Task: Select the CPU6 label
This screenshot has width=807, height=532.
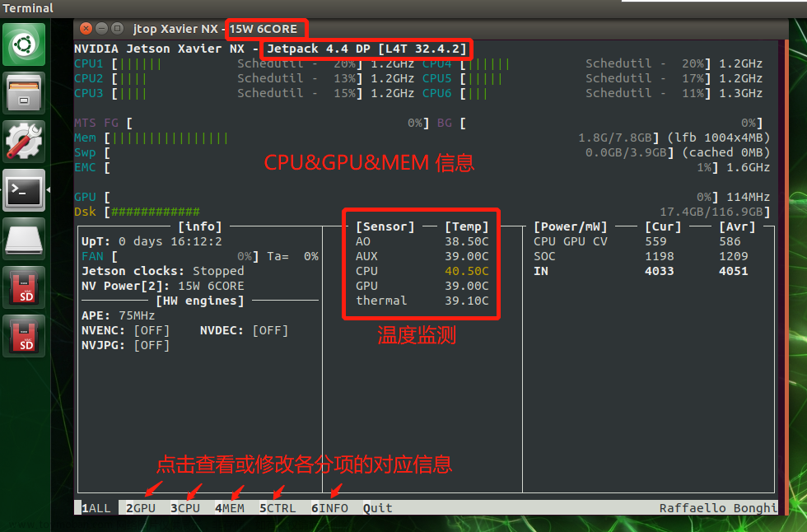Action: (x=437, y=93)
